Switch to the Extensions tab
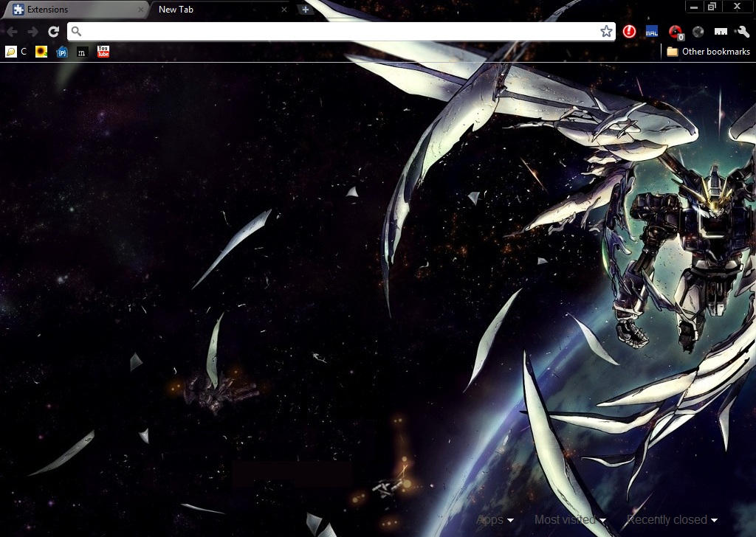 point(75,10)
